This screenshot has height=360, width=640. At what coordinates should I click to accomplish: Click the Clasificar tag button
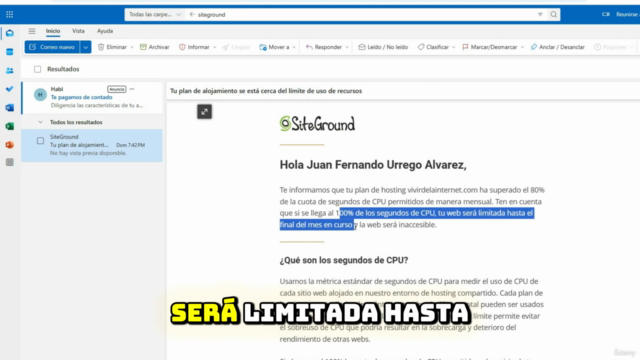coord(433,47)
